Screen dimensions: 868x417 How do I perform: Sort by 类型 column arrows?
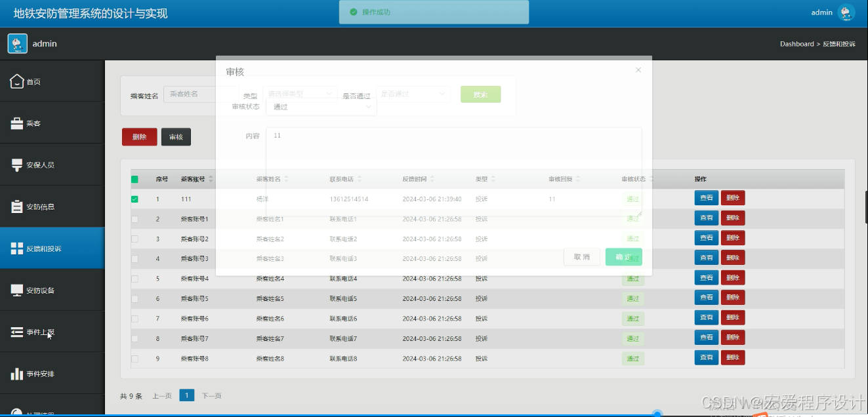point(493,179)
